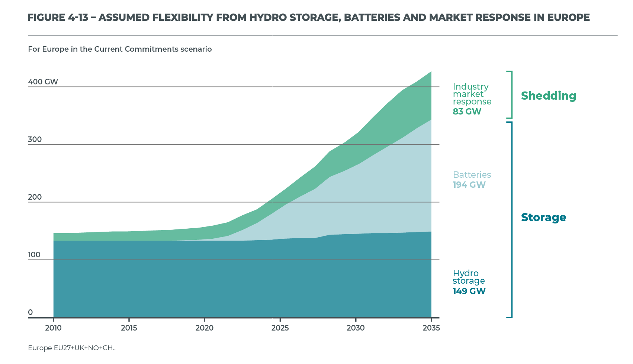Click the 400 GW y-axis label
633x364 pixels.
pyautogui.click(x=43, y=82)
